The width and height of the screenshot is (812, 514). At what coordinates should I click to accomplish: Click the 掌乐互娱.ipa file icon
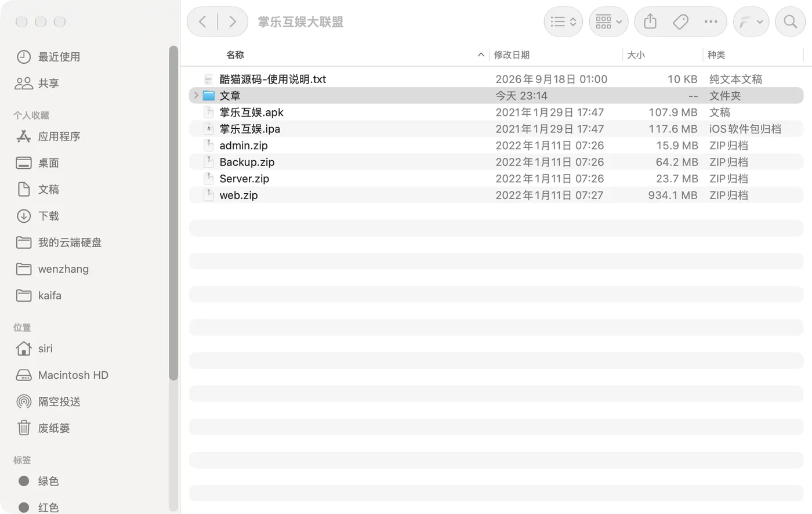pyautogui.click(x=209, y=129)
